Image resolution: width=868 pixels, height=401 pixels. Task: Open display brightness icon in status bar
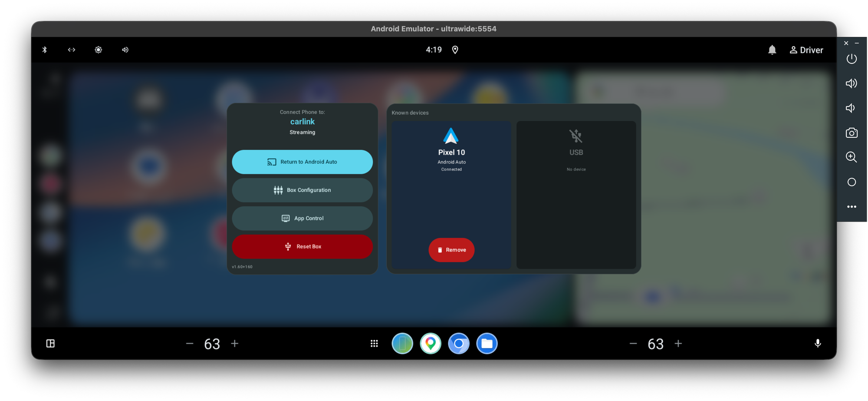click(x=99, y=50)
